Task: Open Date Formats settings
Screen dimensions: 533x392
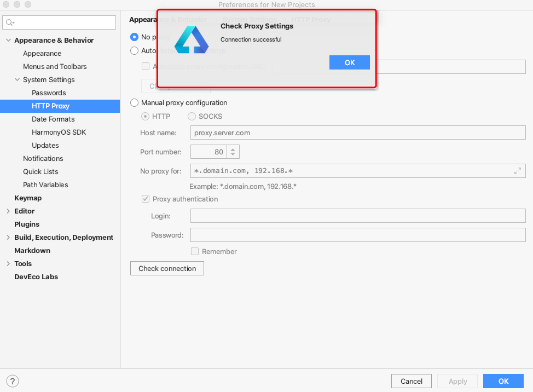Action: pyautogui.click(x=53, y=119)
